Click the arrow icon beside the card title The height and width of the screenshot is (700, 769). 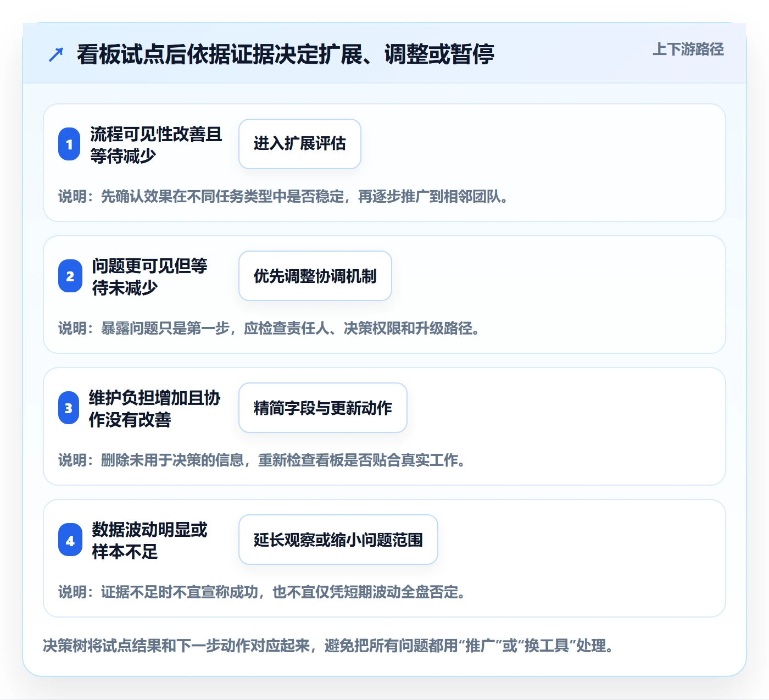[56, 54]
